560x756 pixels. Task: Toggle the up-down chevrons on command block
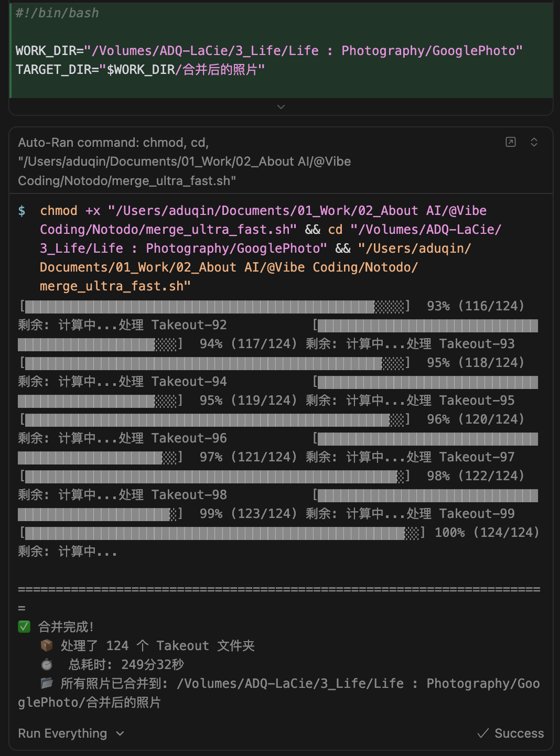click(x=534, y=142)
